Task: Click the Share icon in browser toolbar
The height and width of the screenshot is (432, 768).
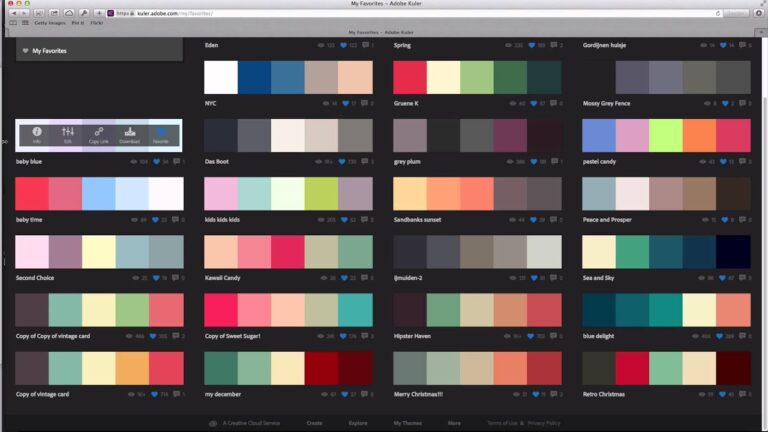Action: click(54, 13)
